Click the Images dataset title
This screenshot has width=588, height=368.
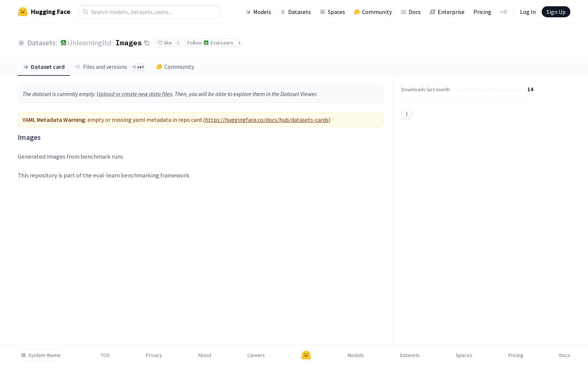(129, 43)
